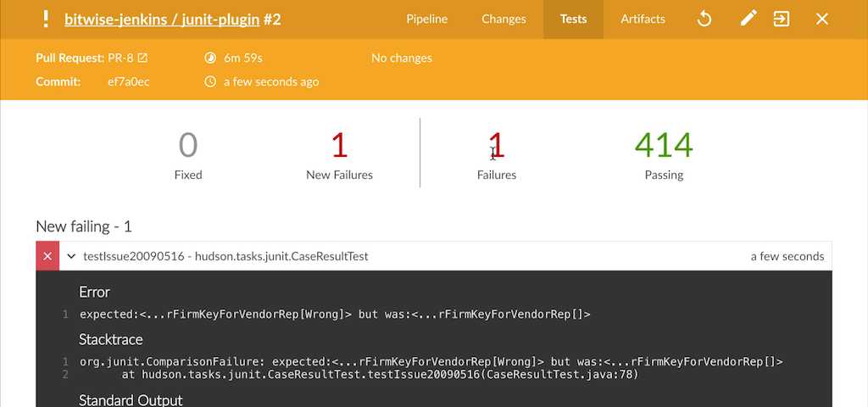Collapse the testIssue20090516 test chevron
Image resolution: width=868 pixels, height=407 pixels.
[x=72, y=256]
